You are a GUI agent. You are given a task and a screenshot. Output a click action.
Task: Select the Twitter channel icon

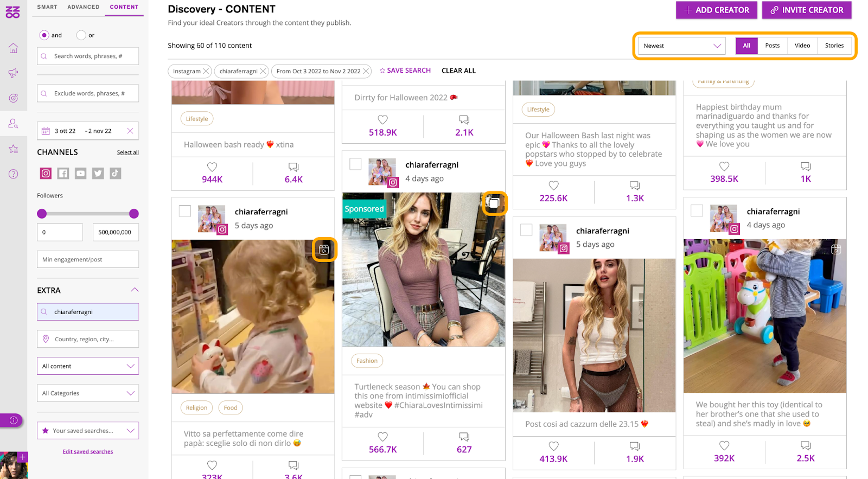(98, 174)
